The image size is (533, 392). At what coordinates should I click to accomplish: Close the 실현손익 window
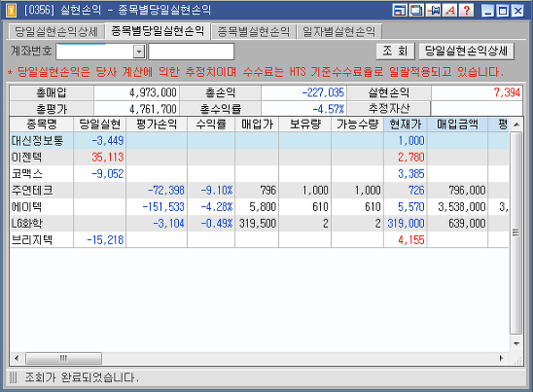(518, 11)
